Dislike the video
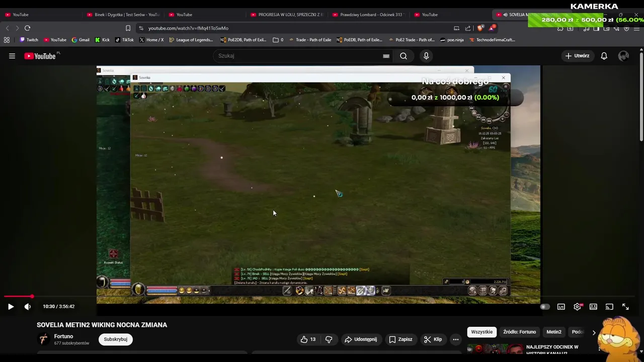The width and height of the screenshot is (644, 362). (x=329, y=339)
